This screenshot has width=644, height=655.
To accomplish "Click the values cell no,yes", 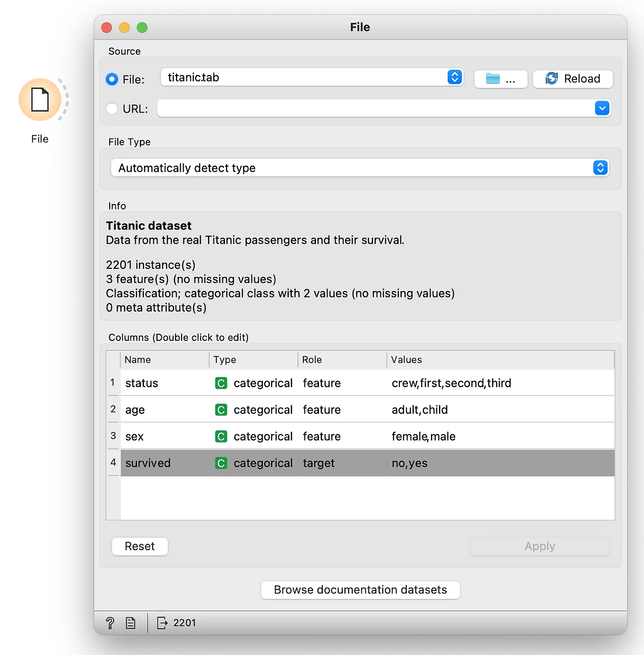I will (501, 463).
